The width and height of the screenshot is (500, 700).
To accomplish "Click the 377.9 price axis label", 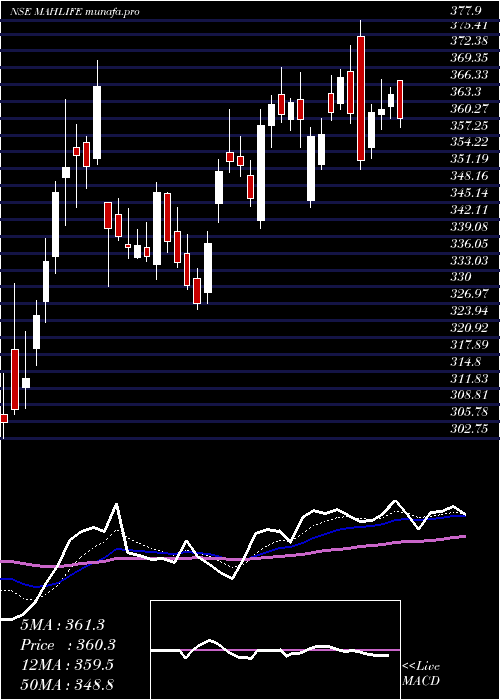I will 468,12.
